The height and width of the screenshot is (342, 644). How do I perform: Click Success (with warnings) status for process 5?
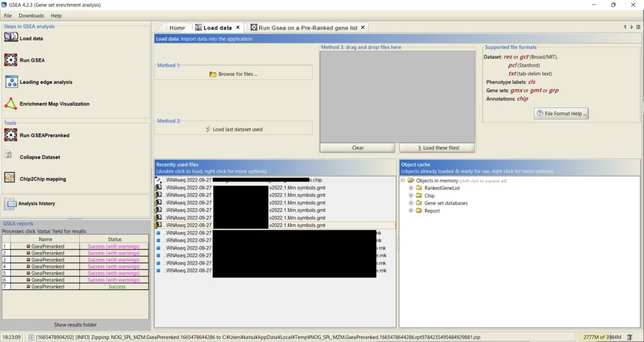[x=114, y=273]
